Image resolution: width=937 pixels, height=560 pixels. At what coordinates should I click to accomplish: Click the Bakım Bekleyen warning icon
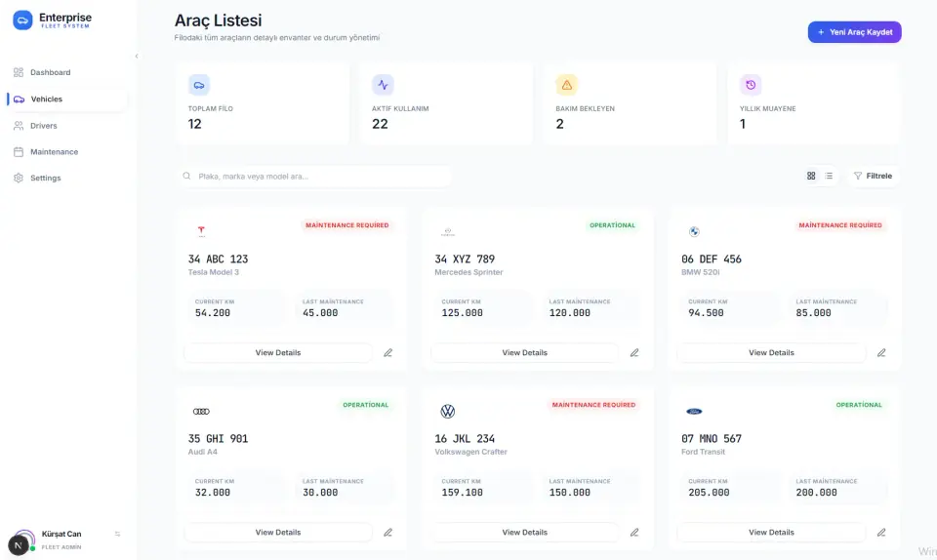566,85
